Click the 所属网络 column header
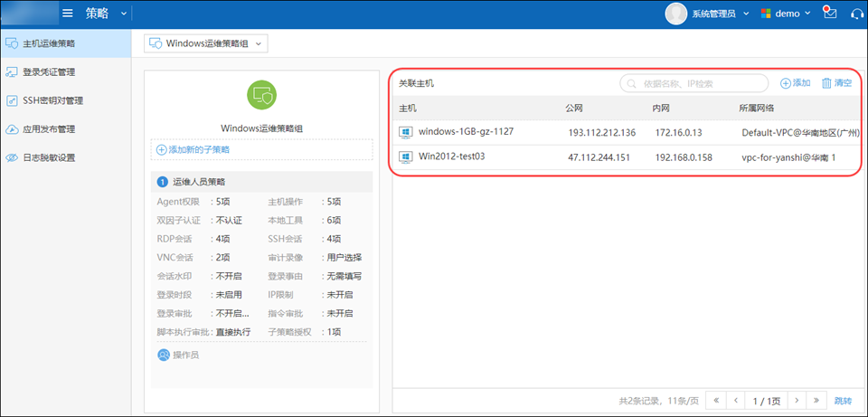The height and width of the screenshot is (417, 868). click(x=757, y=108)
